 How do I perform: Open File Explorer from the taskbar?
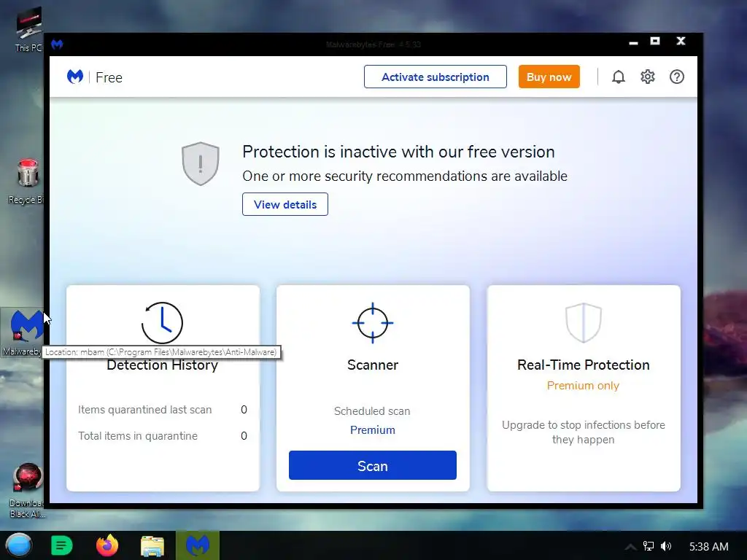152,545
